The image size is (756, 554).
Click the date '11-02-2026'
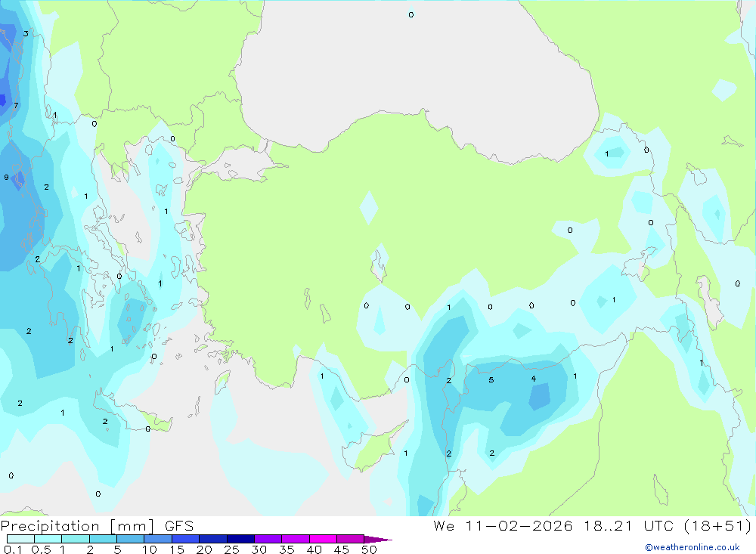(x=519, y=525)
